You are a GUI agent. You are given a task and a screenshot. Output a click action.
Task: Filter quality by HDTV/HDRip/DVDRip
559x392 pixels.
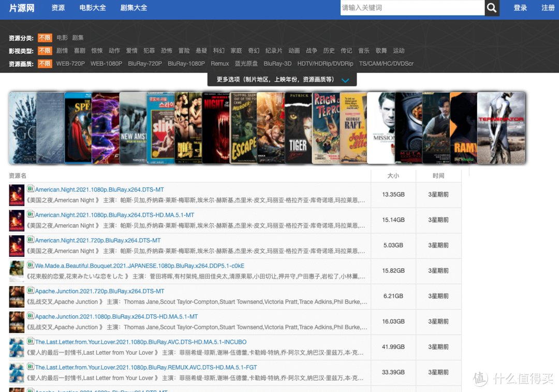click(x=325, y=64)
